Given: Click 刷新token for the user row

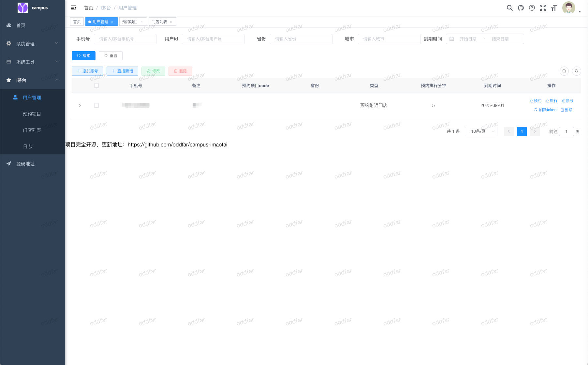Looking at the screenshot, I should [x=545, y=110].
